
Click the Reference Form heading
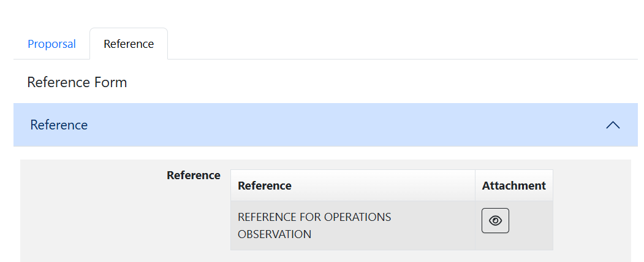tap(77, 82)
